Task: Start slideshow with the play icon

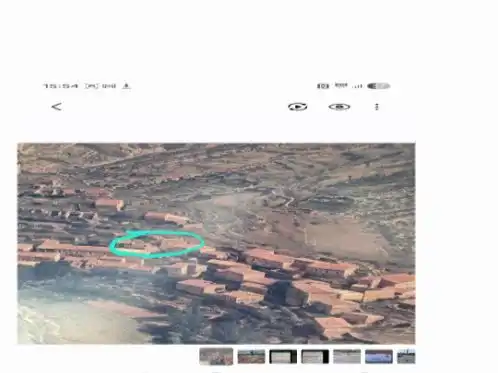Action: 297,107
